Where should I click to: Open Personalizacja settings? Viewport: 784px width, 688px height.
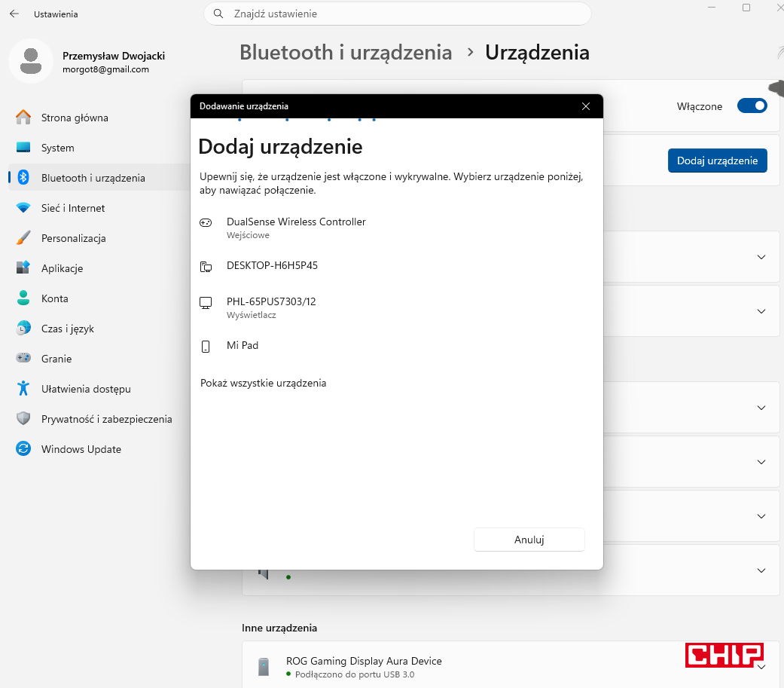click(x=99, y=237)
